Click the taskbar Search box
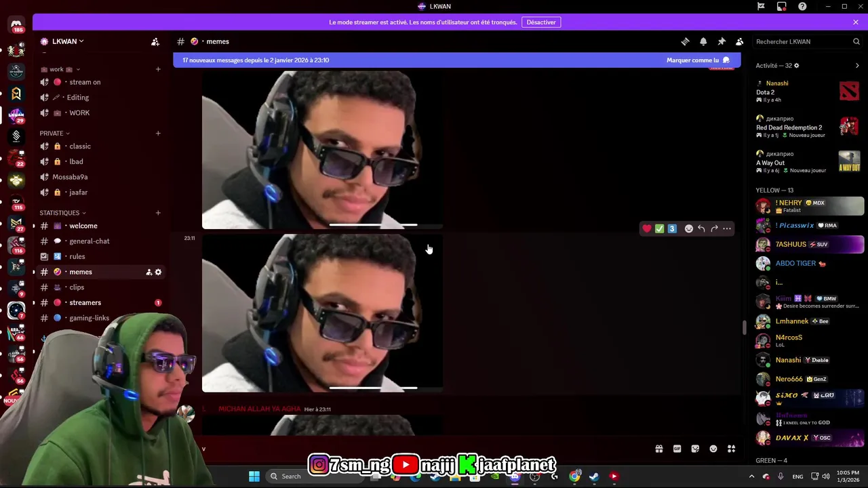Image resolution: width=868 pixels, height=488 pixels. pyautogui.click(x=315, y=476)
